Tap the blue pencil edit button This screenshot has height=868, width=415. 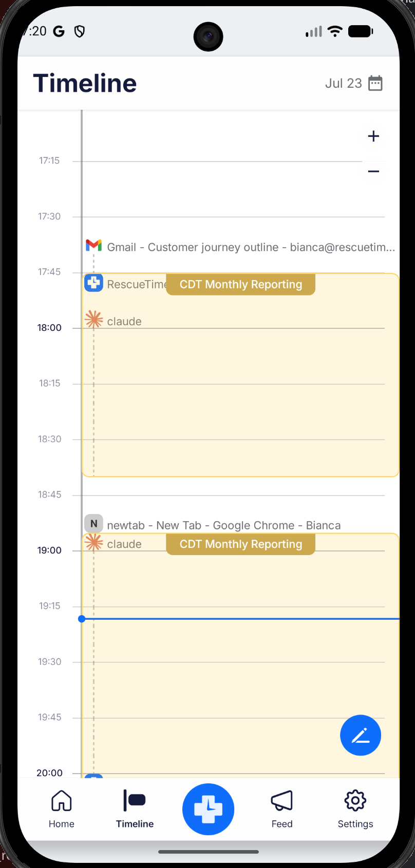pyautogui.click(x=361, y=735)
